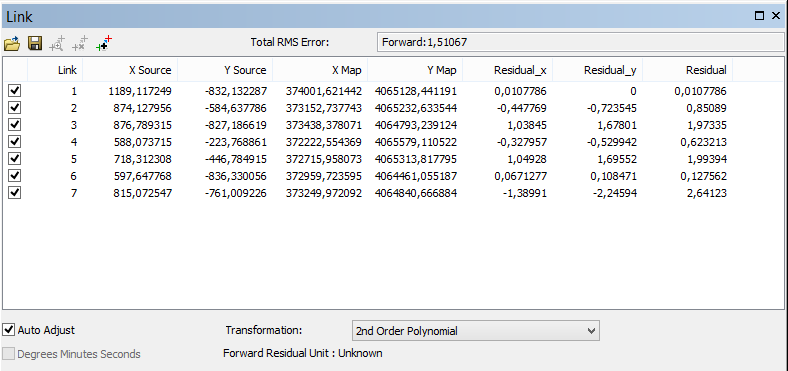This screenshot has height=371, width=788.
Task: Select Y Map value 4065232,633544
Action: click(416, 108)
